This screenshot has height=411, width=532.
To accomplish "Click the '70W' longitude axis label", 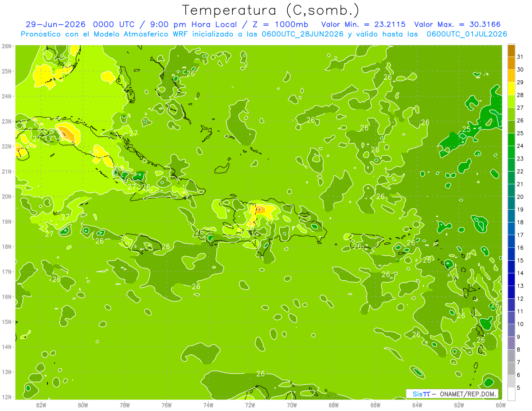I will [x=292, y=405].
